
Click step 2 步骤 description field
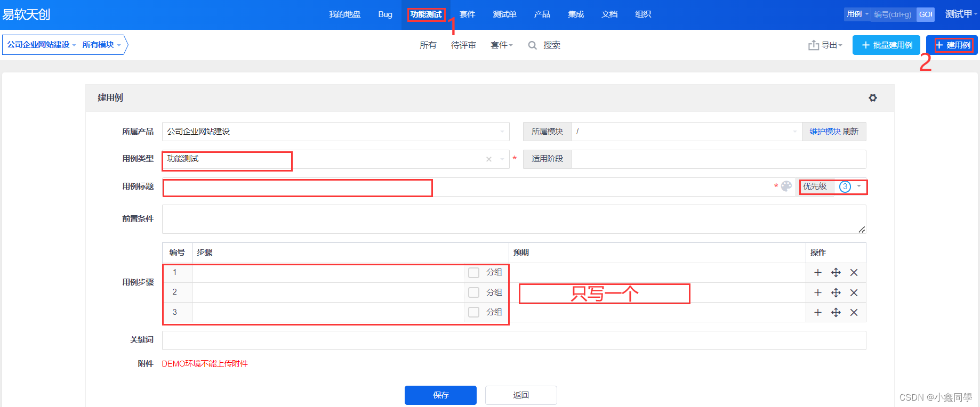(x=328, y=292)
